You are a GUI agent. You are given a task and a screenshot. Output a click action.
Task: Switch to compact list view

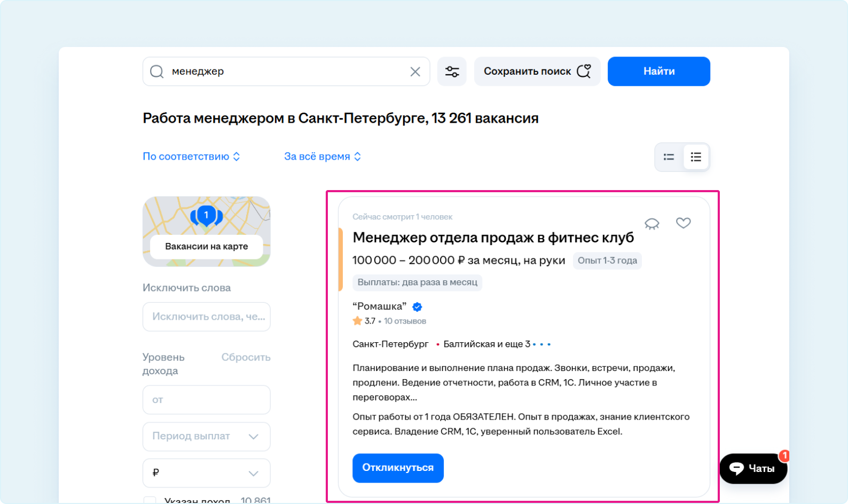coord(669,157)
